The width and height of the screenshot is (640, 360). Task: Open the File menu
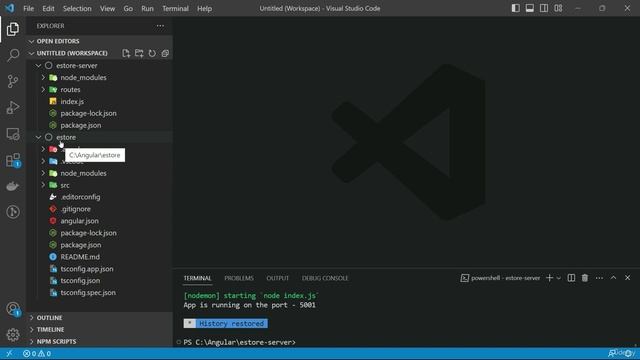click(x=29, y=8)
